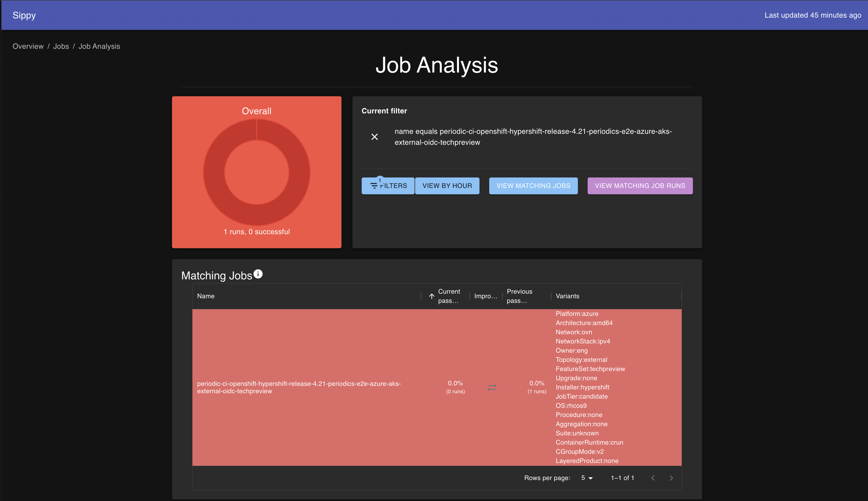Click the sort ascending arrow on Current pass column
Viewport: 868px width, 501px height.
(x=431, y=296)
